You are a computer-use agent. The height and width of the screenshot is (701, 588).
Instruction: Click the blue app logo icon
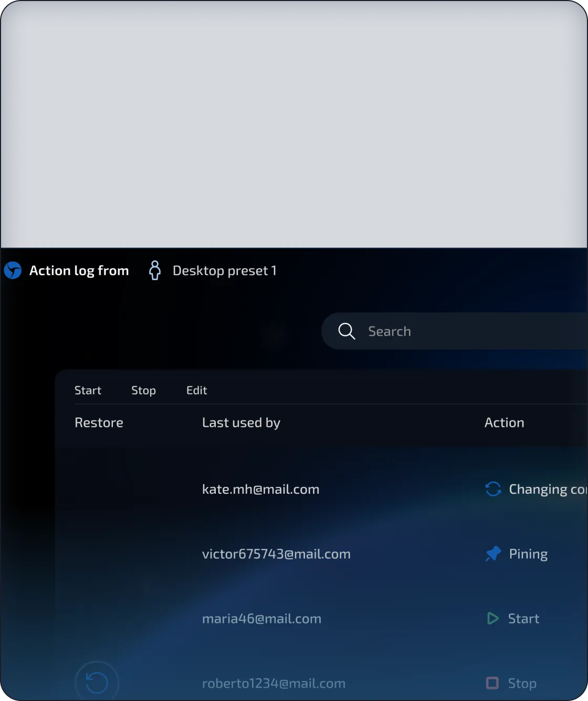coord(13,271)
